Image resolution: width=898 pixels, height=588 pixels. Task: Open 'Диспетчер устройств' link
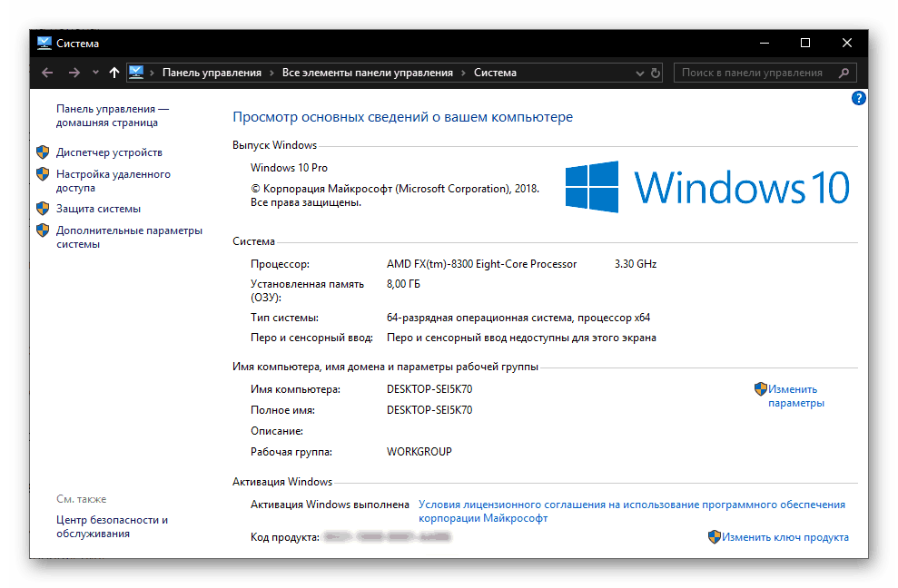tap(109, 152)
